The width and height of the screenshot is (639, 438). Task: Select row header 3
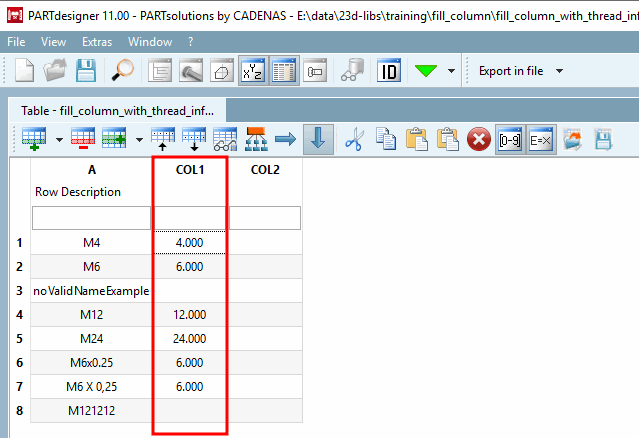20,291
